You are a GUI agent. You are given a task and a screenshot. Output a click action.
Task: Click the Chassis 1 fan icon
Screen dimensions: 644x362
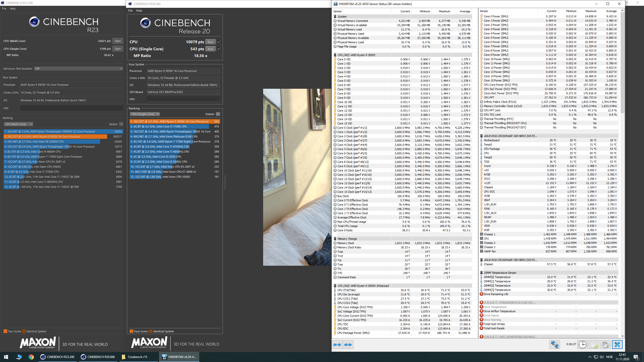tap(481, 234)
